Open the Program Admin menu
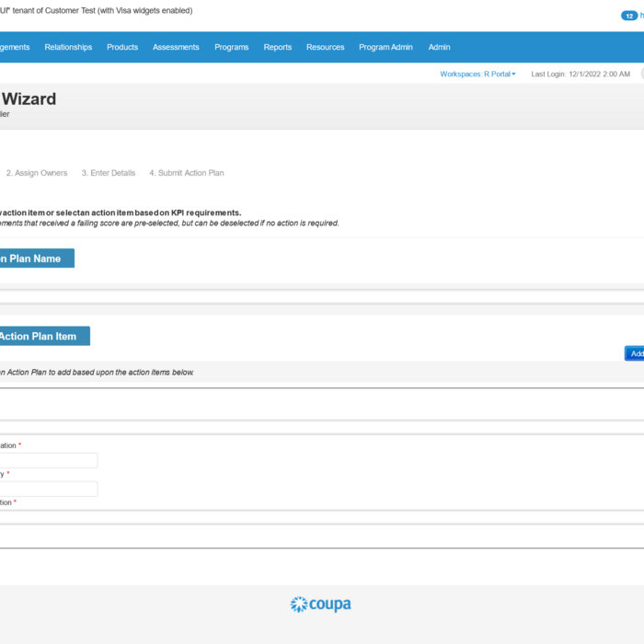Viewport: 644px width, 644px height. click(x=385, y=47)
